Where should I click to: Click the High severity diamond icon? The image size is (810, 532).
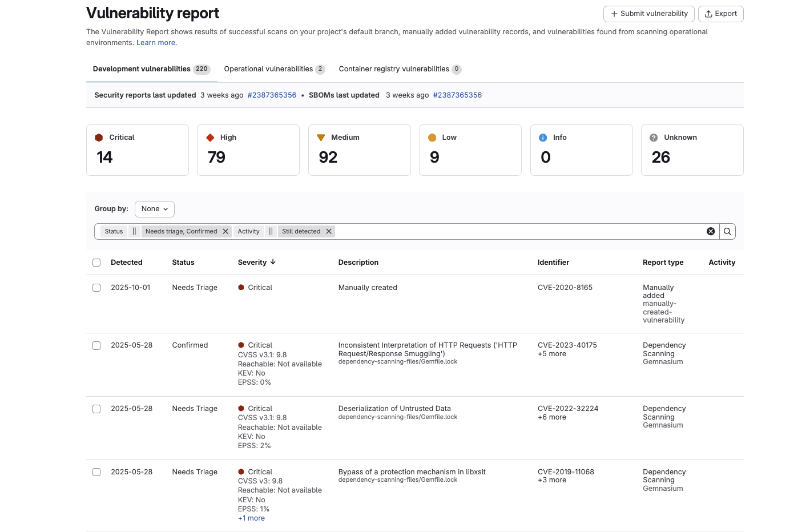coord(210,138)
